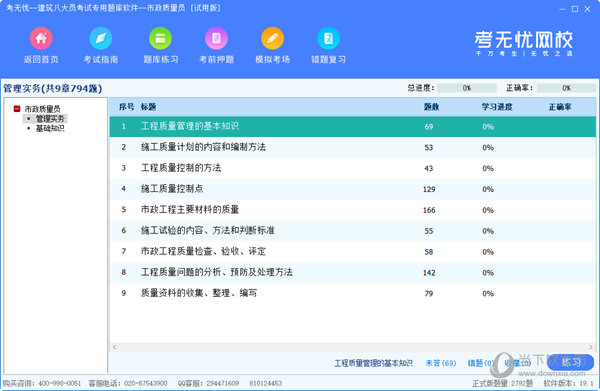
Task: Open the 考前押题 icon
Action: click(x=217, y=38)
